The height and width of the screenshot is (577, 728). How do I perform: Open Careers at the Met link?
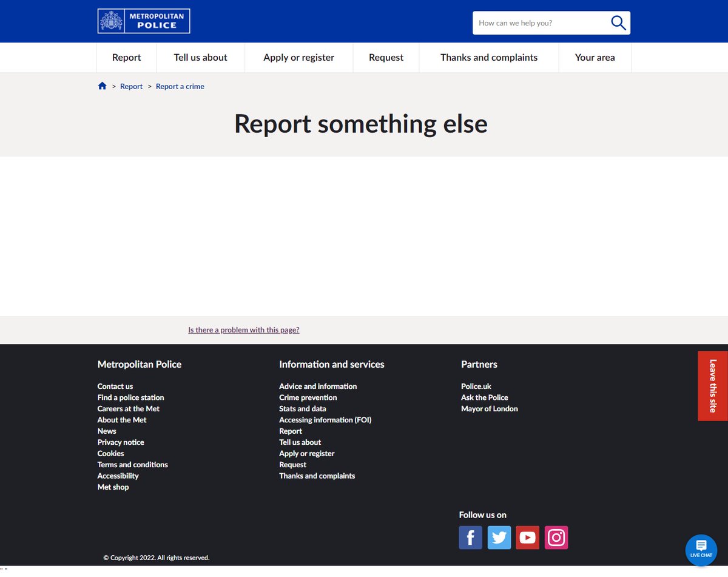click(129, 409)
